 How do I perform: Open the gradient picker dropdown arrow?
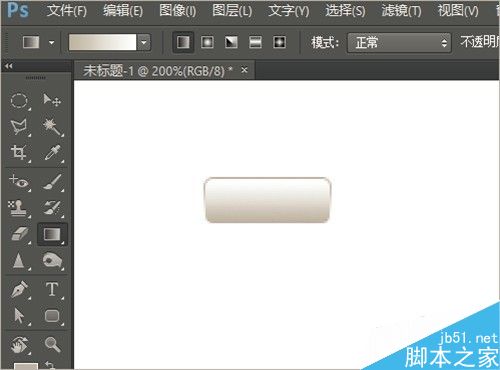(144, 42)
